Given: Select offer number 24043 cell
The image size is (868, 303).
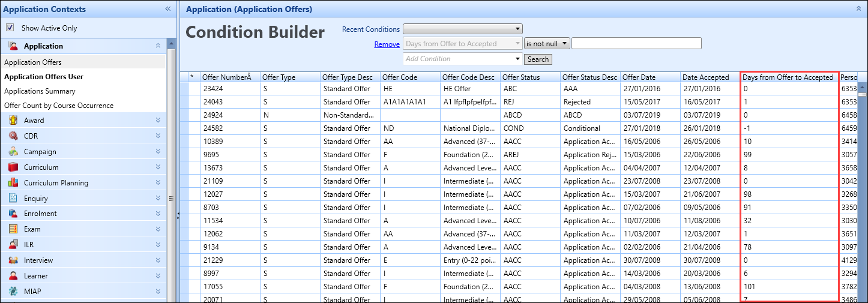Looking at the screenshot, I should 230,101.
